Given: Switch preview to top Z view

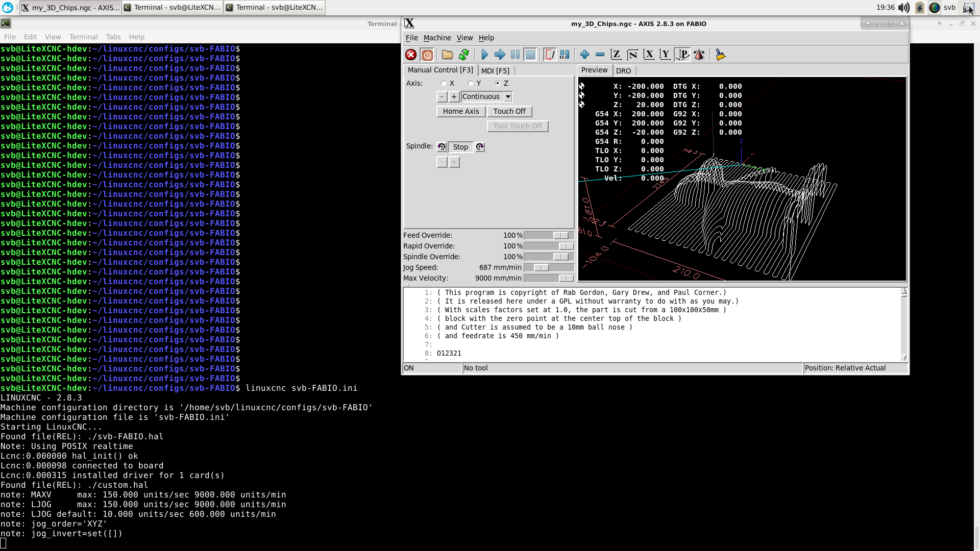Looking at the screenshot, I should [616, 55].
